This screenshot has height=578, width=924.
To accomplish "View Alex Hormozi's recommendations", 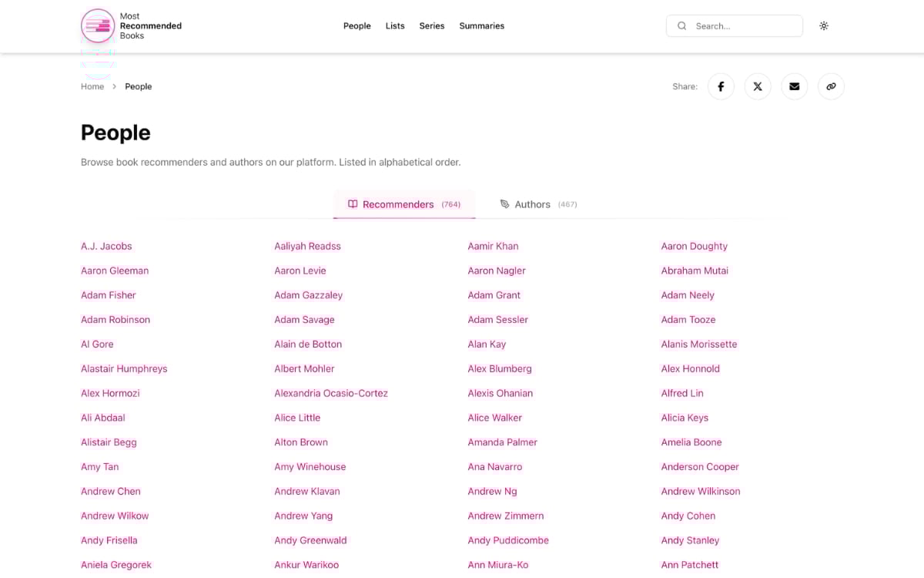I will click(x=110, y=393).
